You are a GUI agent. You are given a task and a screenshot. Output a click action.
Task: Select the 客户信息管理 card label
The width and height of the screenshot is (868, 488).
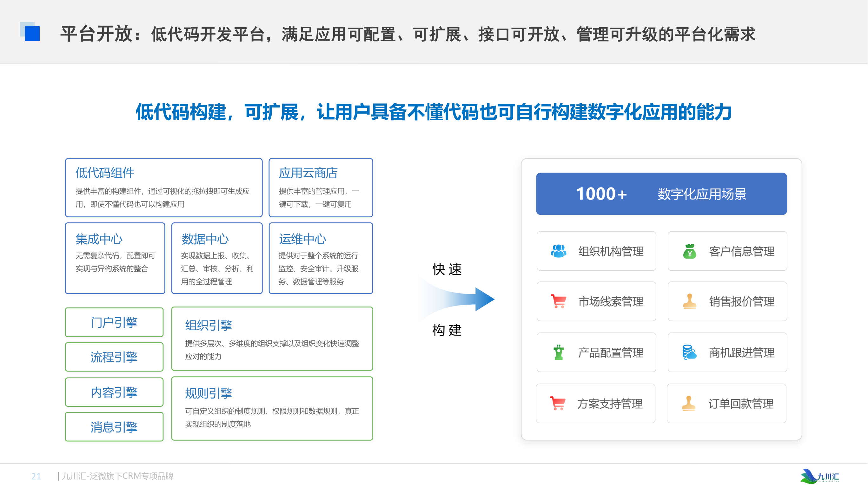point(741,251)
